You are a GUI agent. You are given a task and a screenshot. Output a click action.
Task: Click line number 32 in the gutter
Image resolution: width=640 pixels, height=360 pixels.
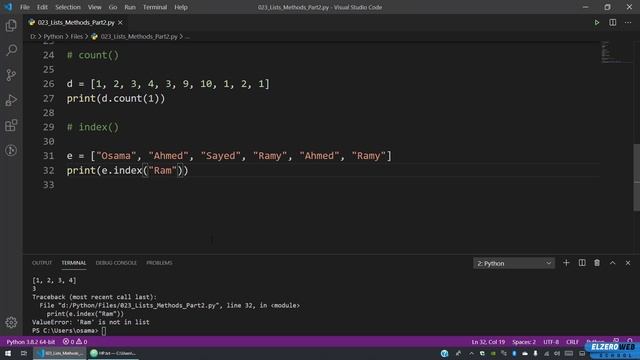[x=48, y=170]
